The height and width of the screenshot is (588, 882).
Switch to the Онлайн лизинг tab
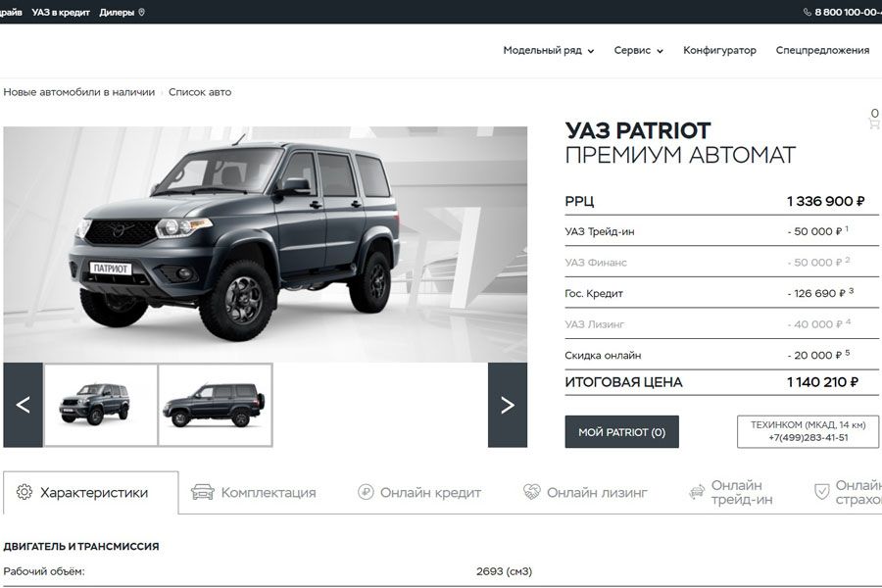pyautogui.click(x=586, y=492)
